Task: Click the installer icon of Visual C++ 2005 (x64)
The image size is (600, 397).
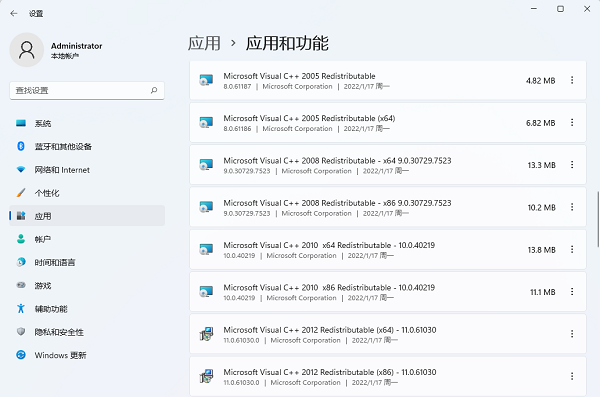Action: (206, 123)
